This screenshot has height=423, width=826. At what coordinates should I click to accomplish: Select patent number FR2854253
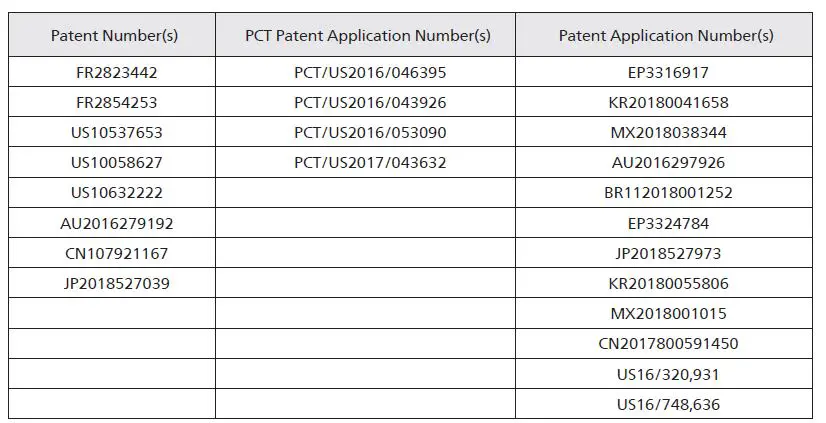(x=116, y=103)
